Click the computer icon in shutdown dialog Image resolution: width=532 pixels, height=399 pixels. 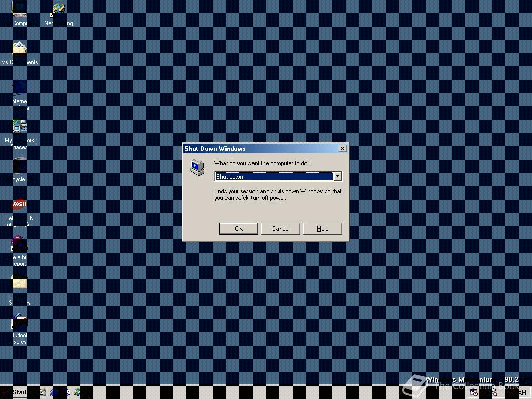click(197, 167)
